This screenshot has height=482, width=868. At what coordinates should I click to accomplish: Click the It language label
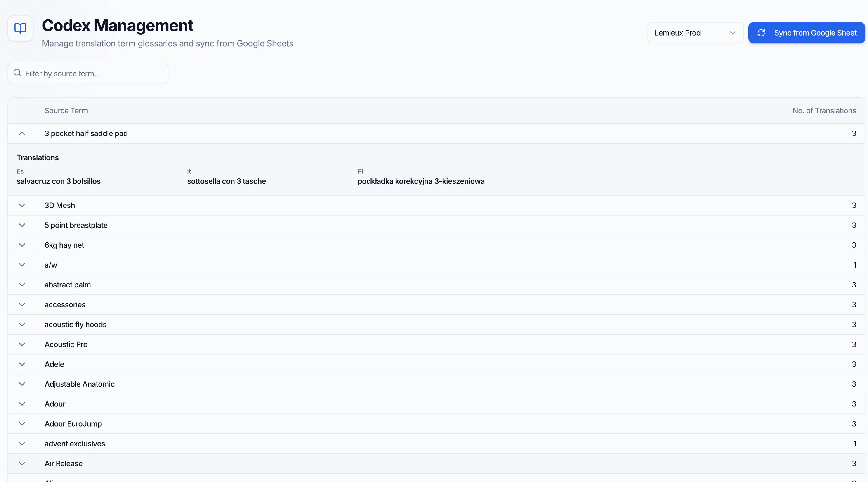[189, 171]
